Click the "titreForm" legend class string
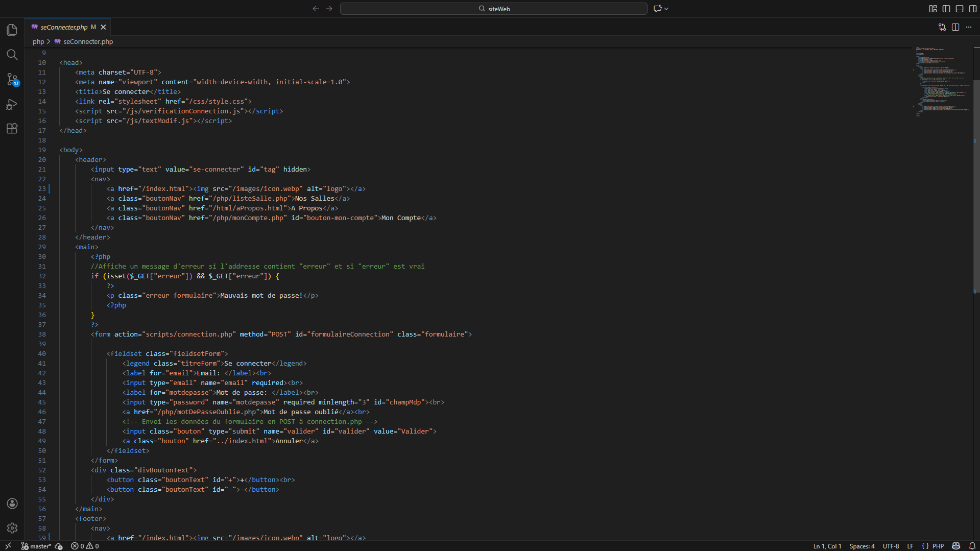This screenshot has height=551, width=980. click(x=199, y=364)
